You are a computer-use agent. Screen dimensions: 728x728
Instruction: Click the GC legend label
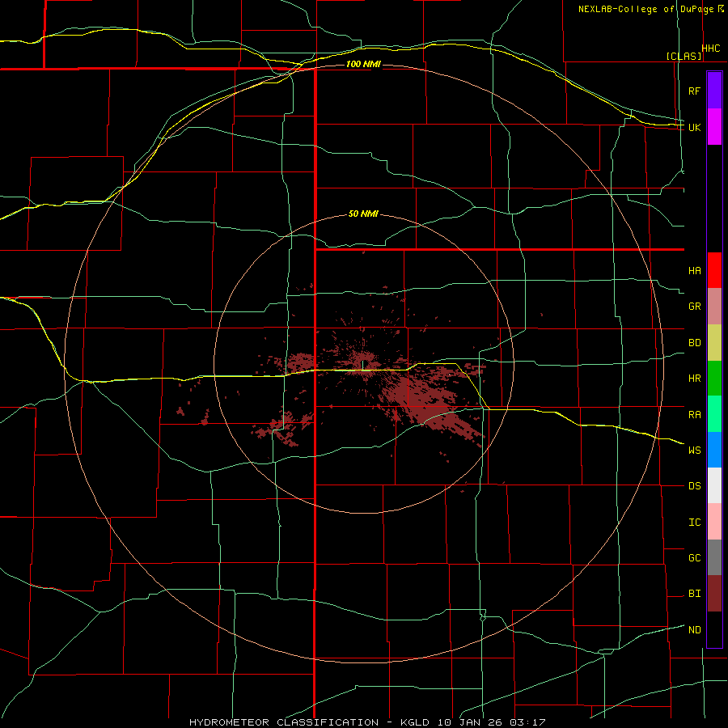coord(694,557)
